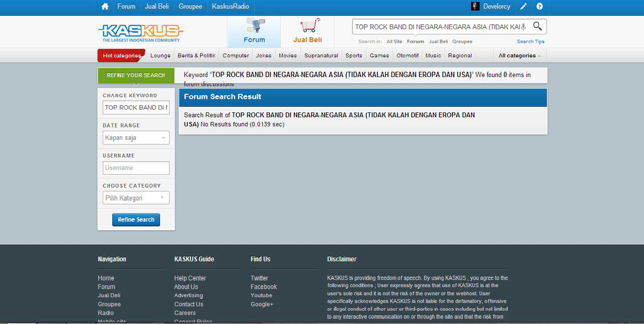Open the footer Radio link
Image resolution: width=644 pixels, height=324 pixels.
[106, 313]
